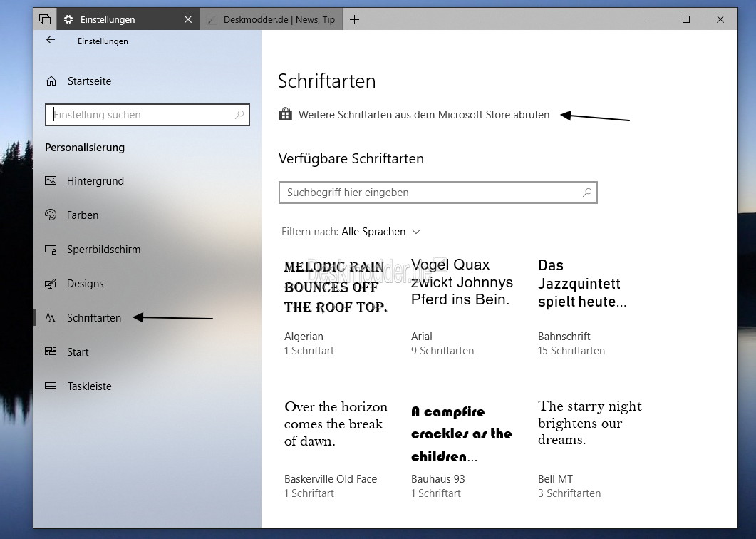Open the Bauhaus 93 font tile

click(x=462, y=449)
